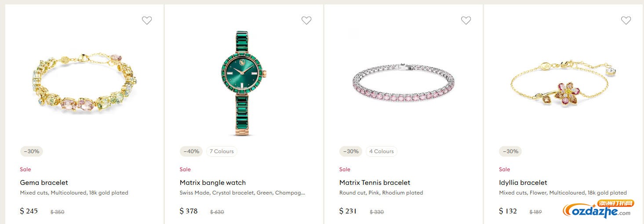
Task: Favorite the Gema bracelet with heart icon
Action: coord(147,20)
